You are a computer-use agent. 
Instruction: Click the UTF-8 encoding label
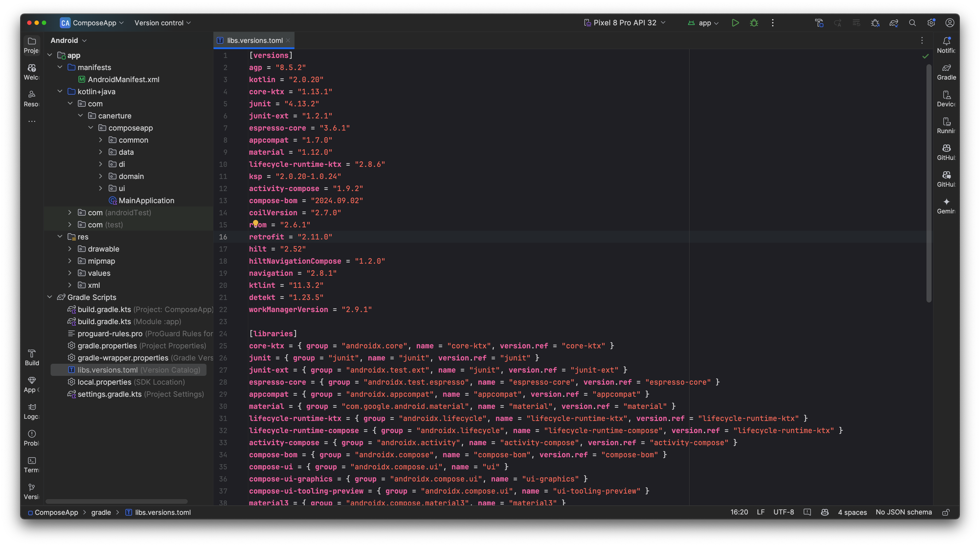[783, 512]
